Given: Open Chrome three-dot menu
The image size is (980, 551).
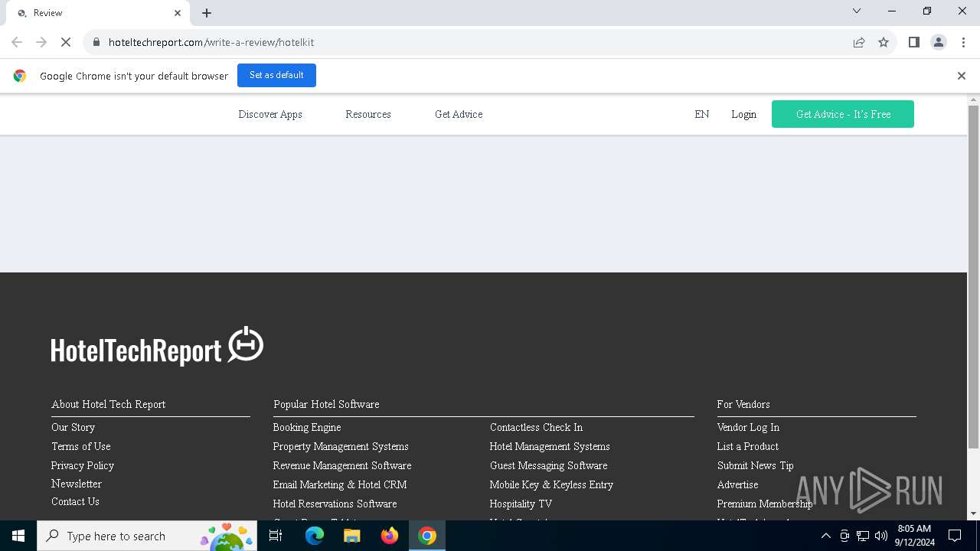Looking at the screenshot, I should click(x=963, y=42).
